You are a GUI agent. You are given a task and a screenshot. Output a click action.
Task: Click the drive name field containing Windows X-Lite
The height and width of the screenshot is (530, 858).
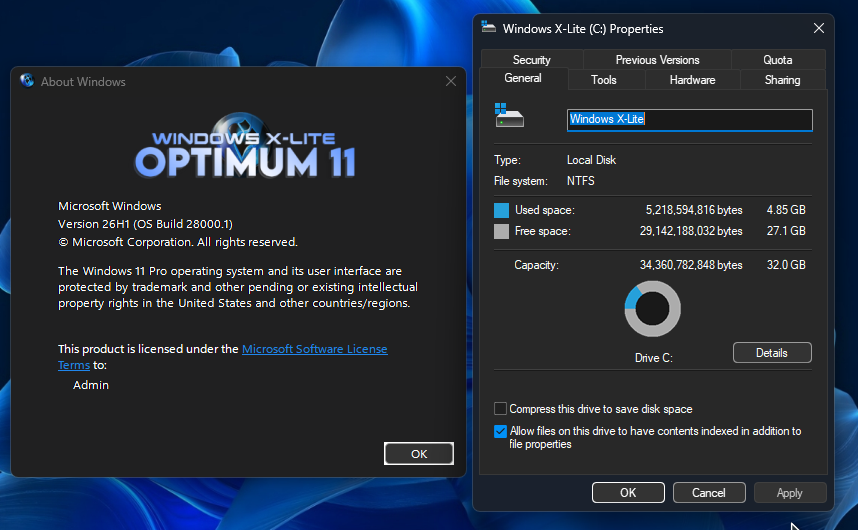tap(690, 120)
